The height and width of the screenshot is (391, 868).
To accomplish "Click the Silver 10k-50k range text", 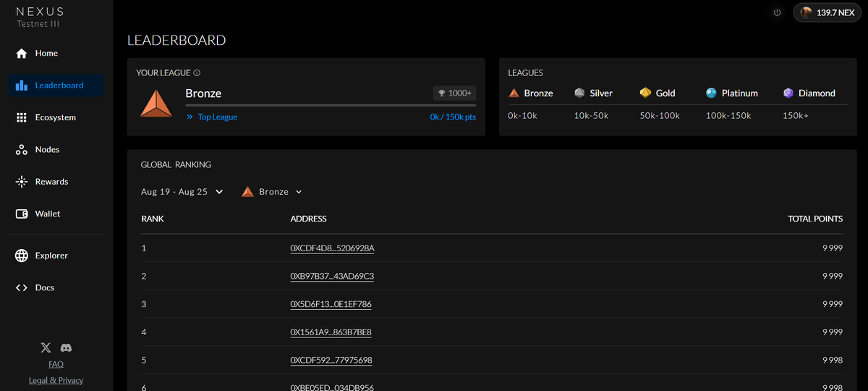I will 591,116.
